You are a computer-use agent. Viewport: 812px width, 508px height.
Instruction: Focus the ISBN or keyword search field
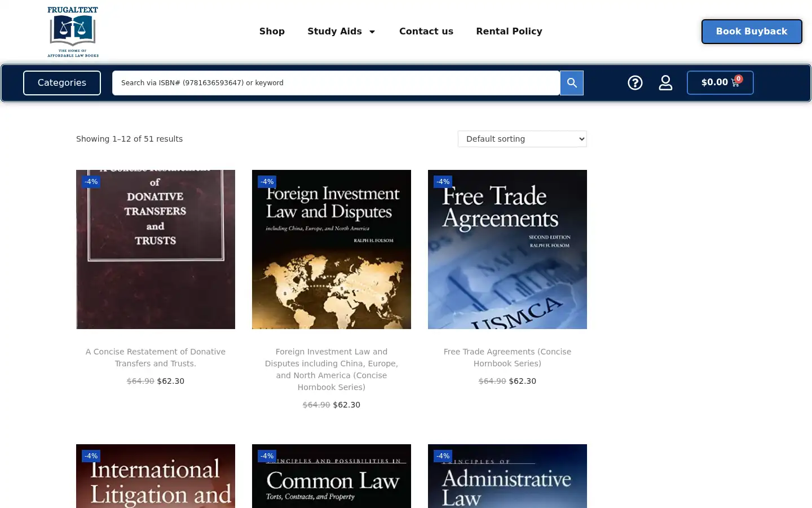[x=336, y=83]
